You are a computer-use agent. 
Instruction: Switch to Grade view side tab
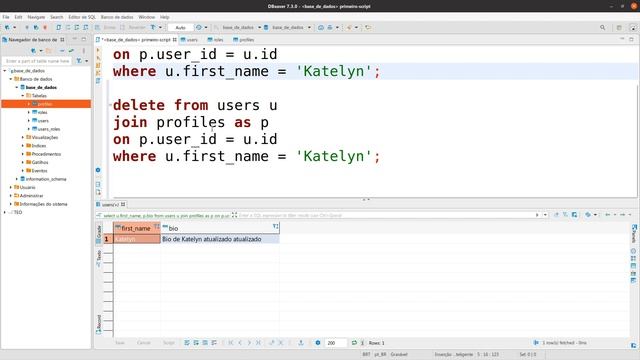pyautogui.click(x=99, y=234)
